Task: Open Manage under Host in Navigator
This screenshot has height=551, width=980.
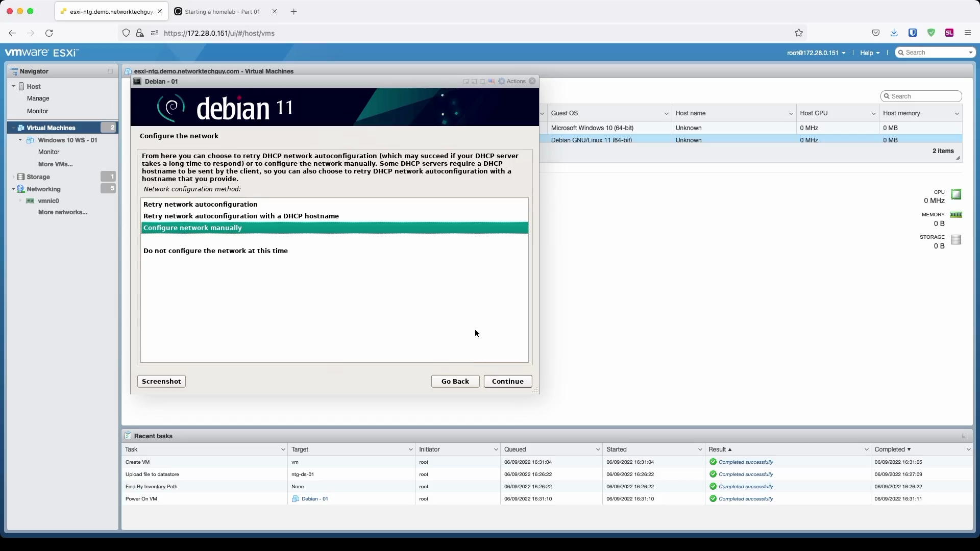Action: [x=38, y=98]
